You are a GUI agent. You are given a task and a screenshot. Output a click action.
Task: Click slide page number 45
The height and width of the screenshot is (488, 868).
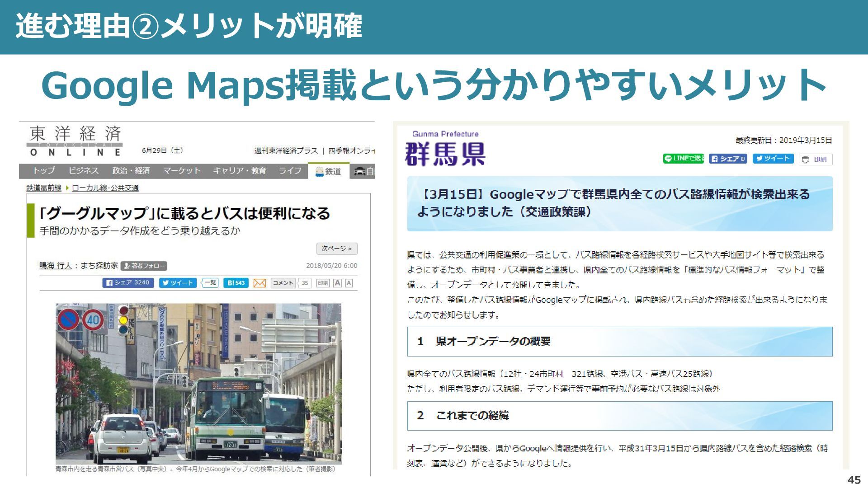click(854, 480)
